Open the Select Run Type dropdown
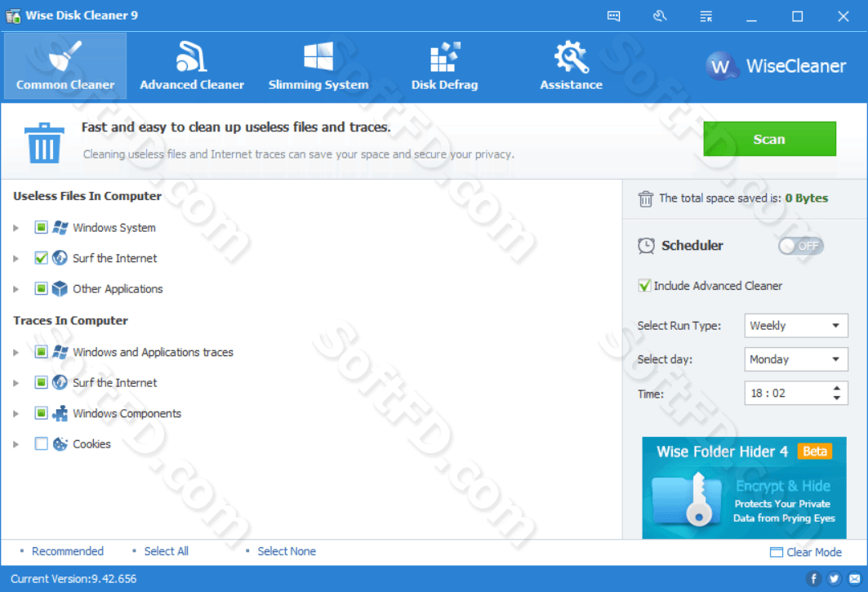868x592 pixels. pyautogui.click(x=796, y=326)
